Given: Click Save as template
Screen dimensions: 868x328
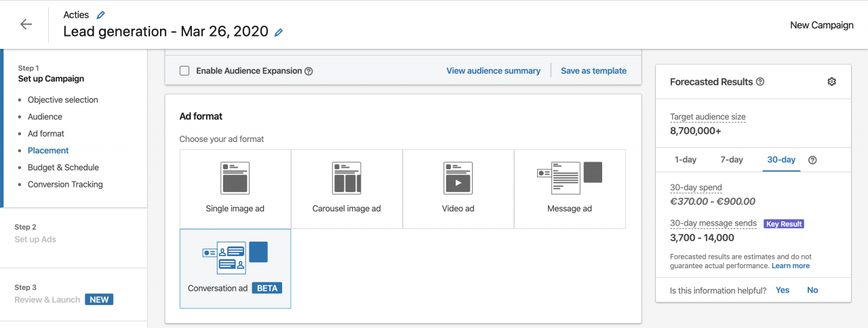Looking at the screenshot, I should [x=593, y=71].
